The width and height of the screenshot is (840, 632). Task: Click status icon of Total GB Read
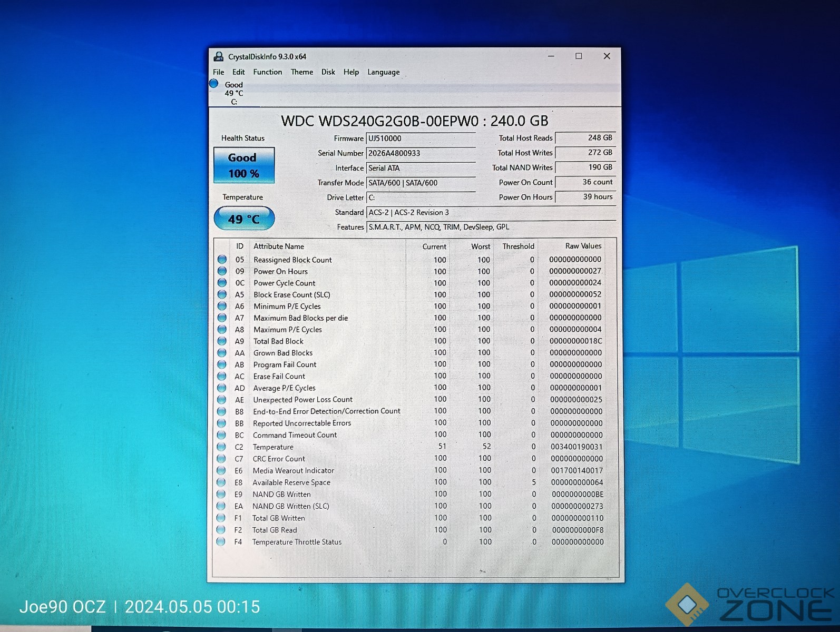coord(221,529)
